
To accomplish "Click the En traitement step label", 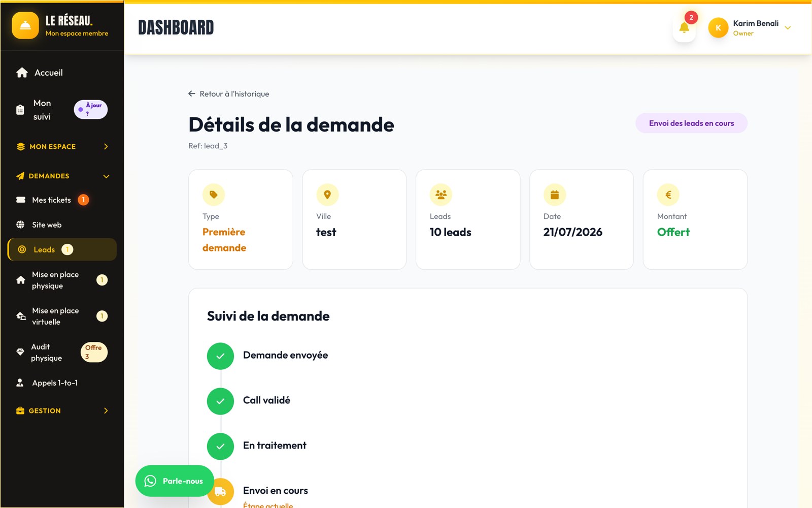I will [x=275, y=446].
